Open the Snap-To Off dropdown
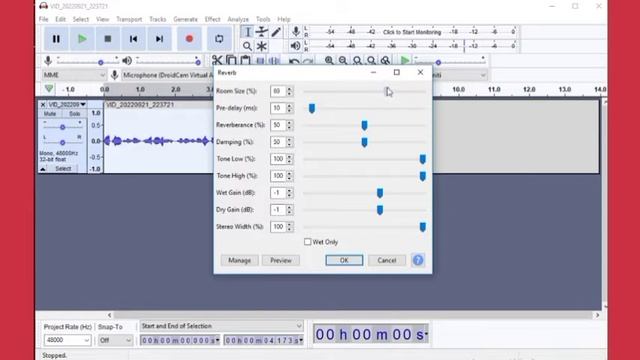640x360 pixels. [116, 340]
